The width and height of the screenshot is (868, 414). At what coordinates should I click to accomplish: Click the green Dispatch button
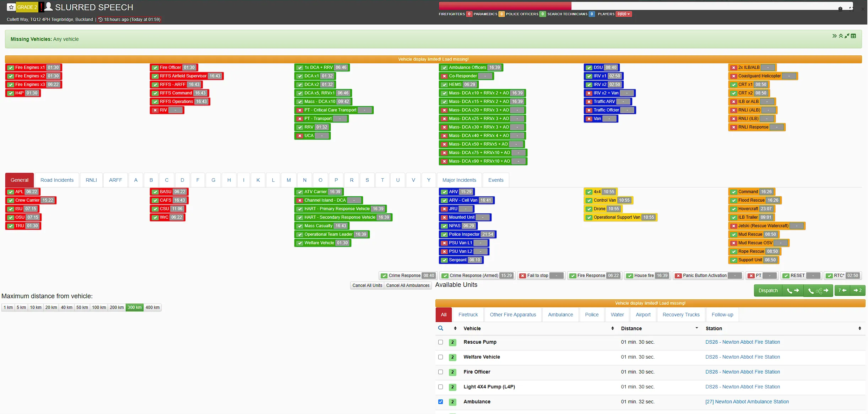tap(768, 290)
